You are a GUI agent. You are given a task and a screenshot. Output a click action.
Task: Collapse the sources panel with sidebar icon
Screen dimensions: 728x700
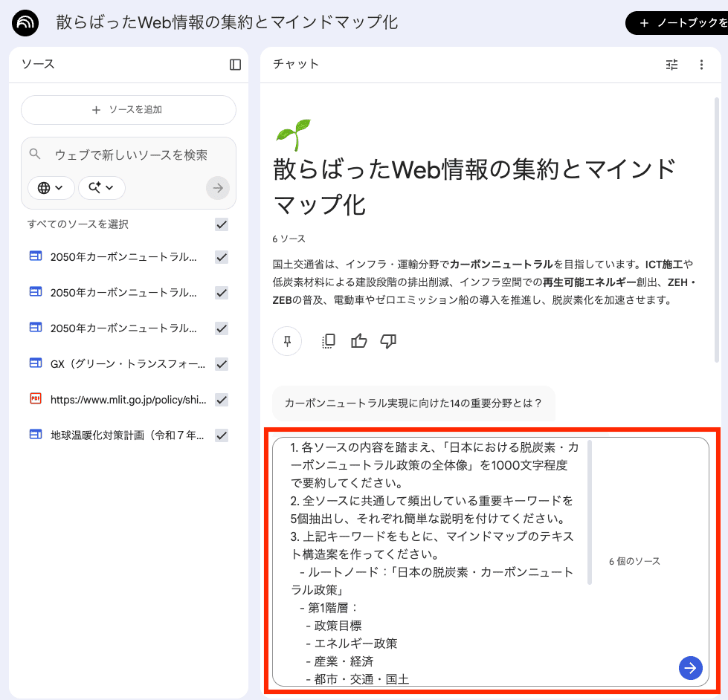pyautogui.click(x=235, y=65)
